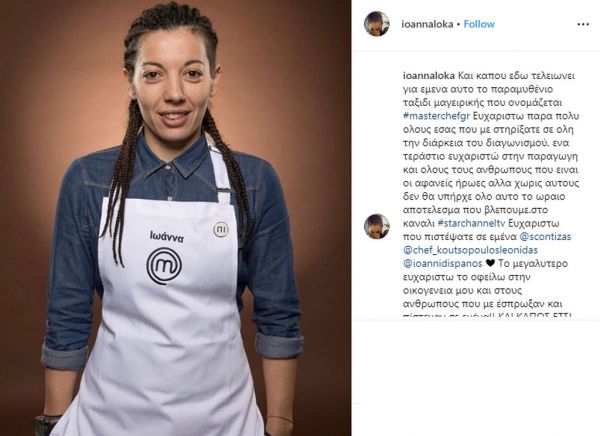Click the profile avatar beside the caption
Screen dimensions: 600x436
[377, 227]
